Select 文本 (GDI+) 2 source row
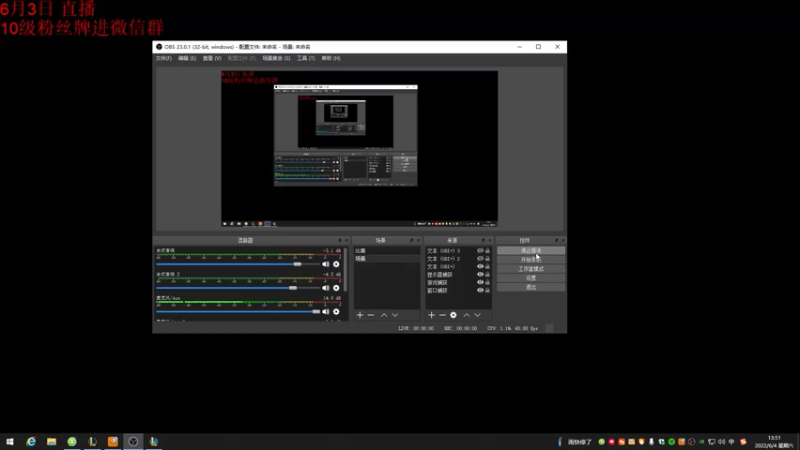 (x=458, y=259)
